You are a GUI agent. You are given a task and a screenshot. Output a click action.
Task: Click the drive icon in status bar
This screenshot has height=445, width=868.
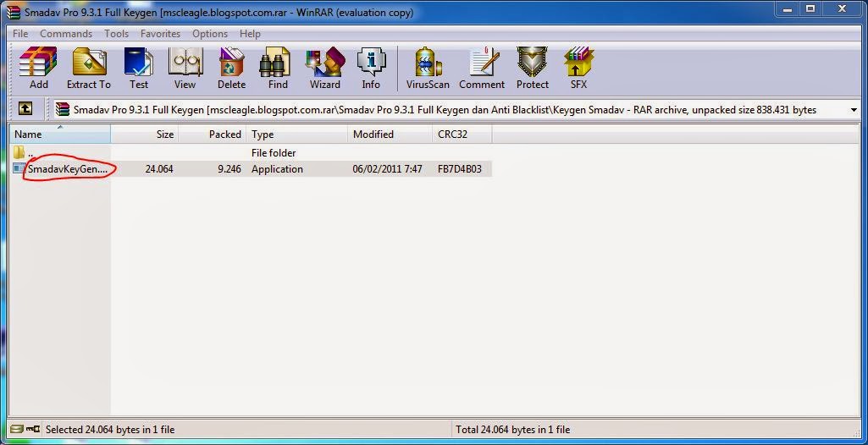tap(17, 429)
